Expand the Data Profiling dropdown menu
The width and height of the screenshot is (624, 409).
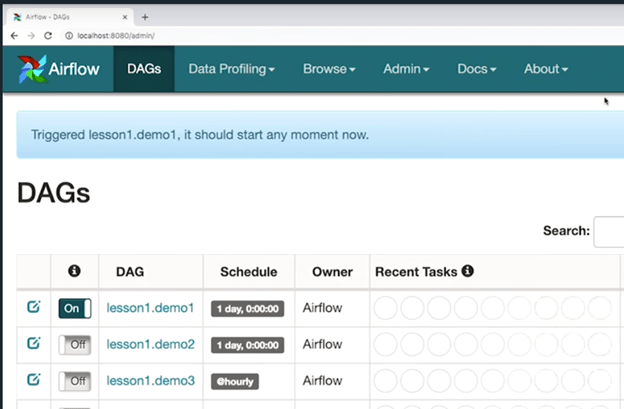point(231,69)
